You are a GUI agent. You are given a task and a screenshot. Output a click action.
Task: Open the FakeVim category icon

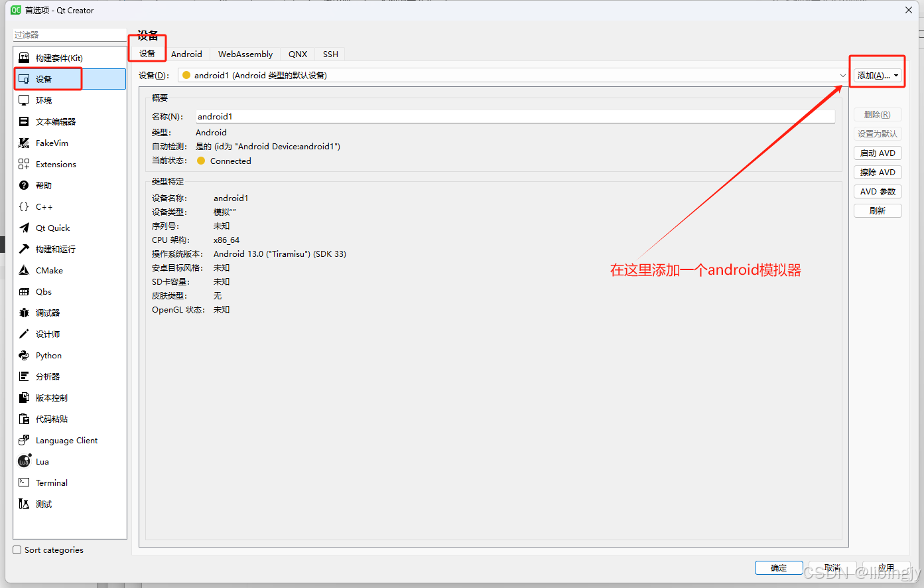[x=24, y=143]
